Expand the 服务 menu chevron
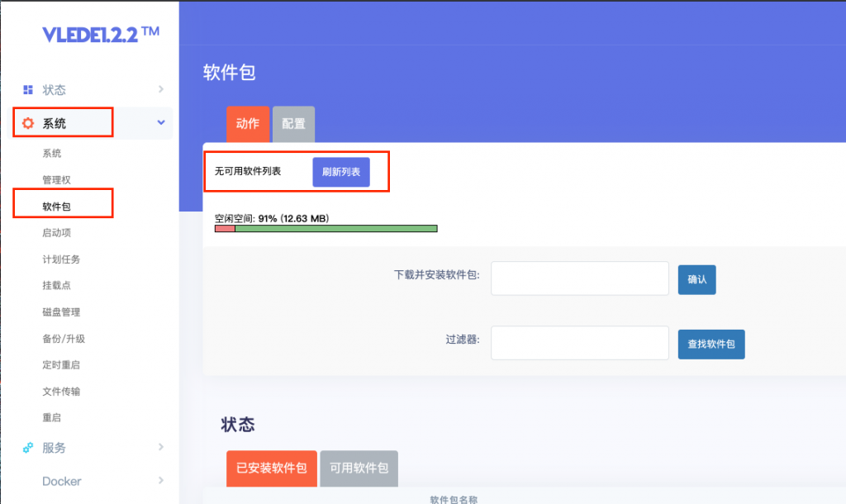Image resolution: width=846 pixels, height=504 pixels. click(x=161, y=447)
